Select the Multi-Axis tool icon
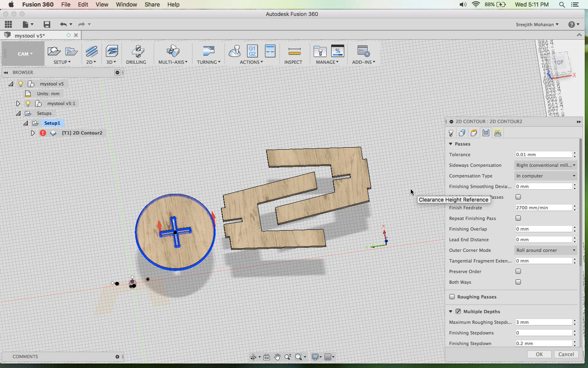 (173, 52)
